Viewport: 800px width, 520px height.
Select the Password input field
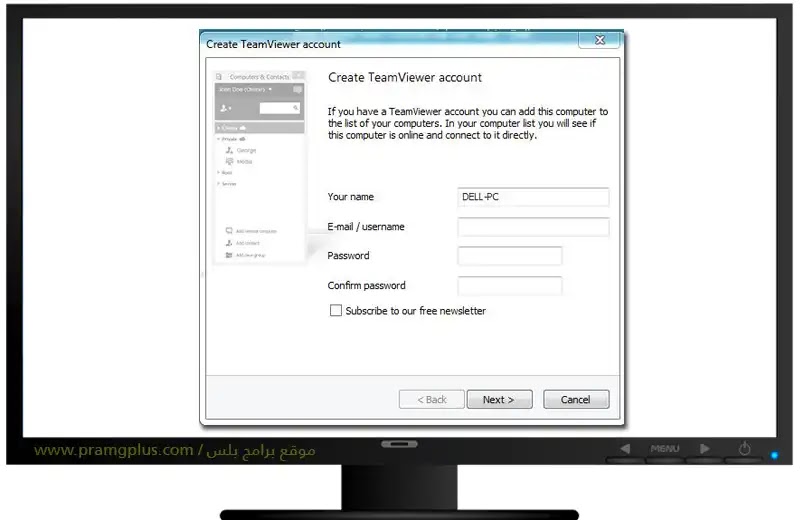pyautogui.click(x=510, y=256)
